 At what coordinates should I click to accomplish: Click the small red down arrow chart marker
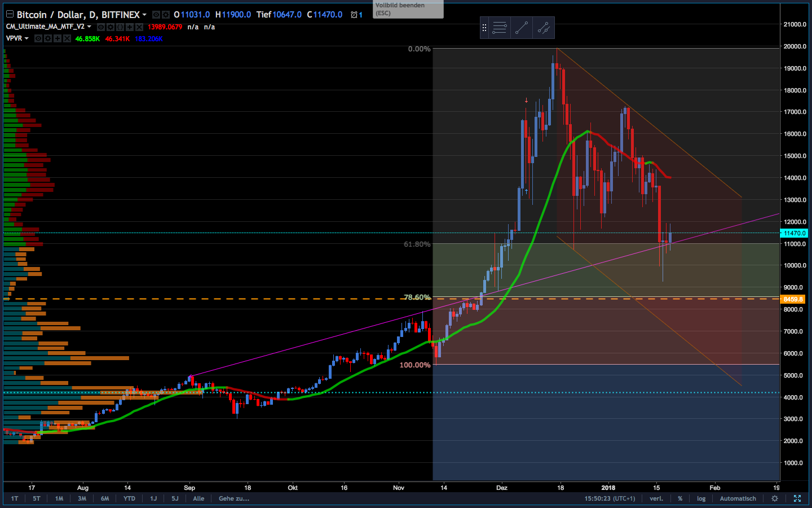pos(526,100)
